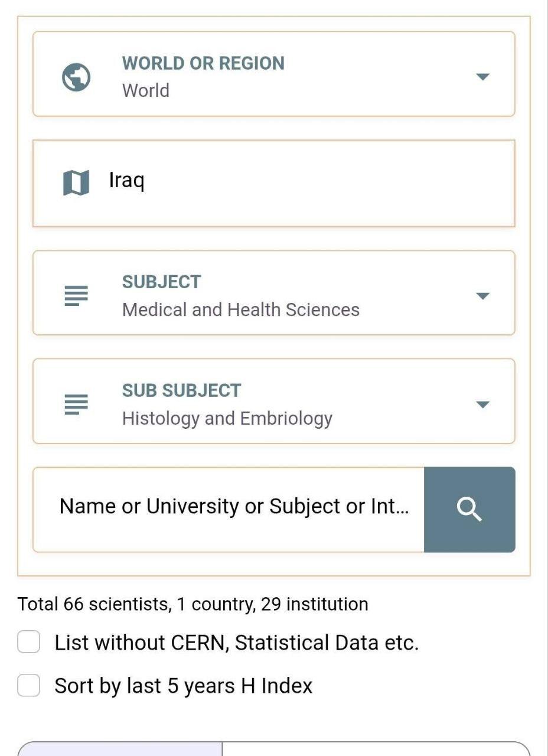Click the Sort by last 5 years H Index label
This screenshot has height=756, width=548.
pos(183,686)
